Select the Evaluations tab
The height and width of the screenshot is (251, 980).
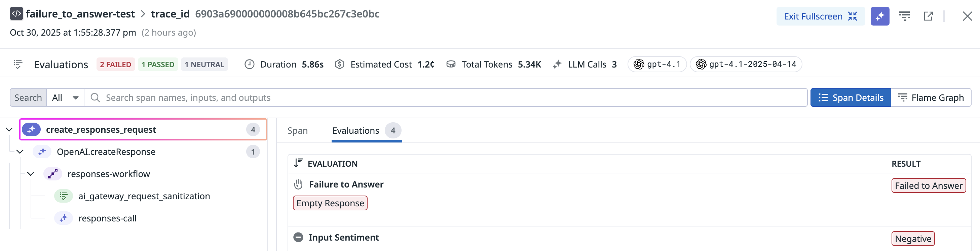[x=356, y=131]
